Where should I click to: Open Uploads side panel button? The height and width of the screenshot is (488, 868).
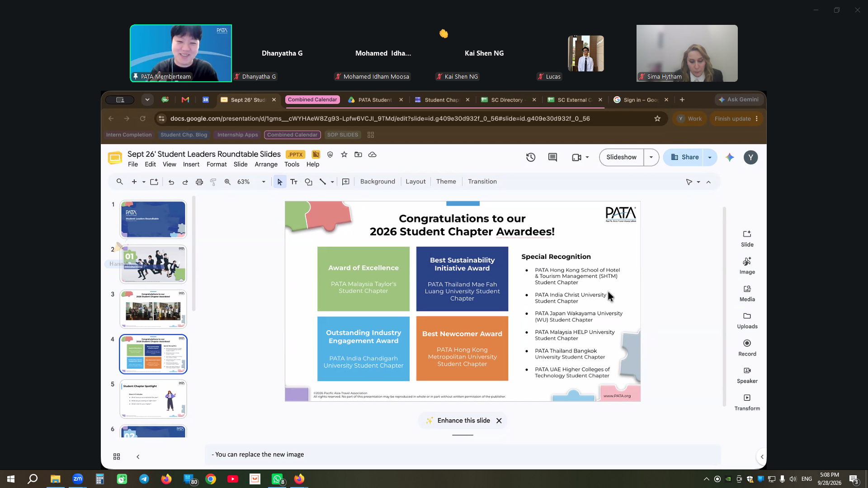pyautogui.click(x=747, y=320)
